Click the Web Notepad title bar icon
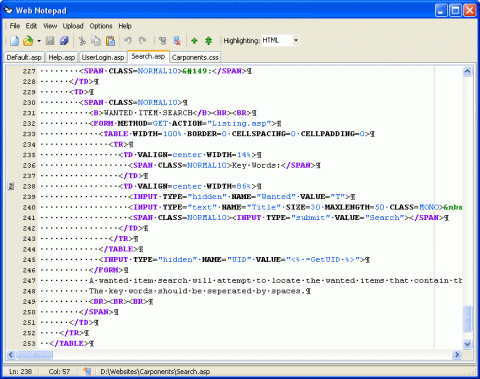480x379 pixels. 8,10
